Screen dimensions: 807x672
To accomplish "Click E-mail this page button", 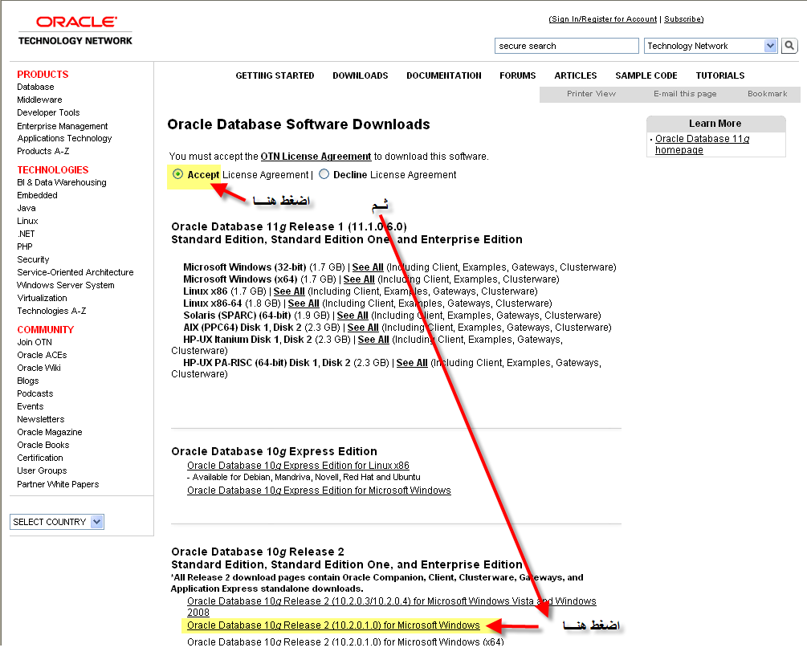I will click(x=684, y=94).
